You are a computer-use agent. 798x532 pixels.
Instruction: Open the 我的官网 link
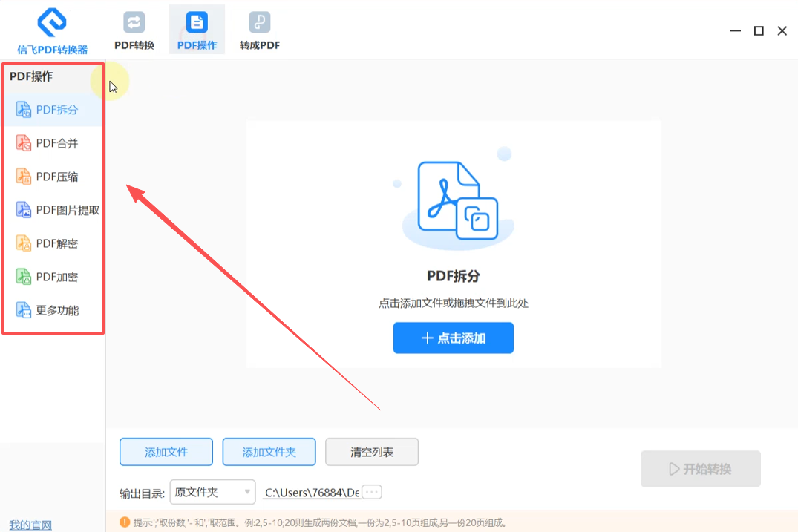tap(30, 525)
